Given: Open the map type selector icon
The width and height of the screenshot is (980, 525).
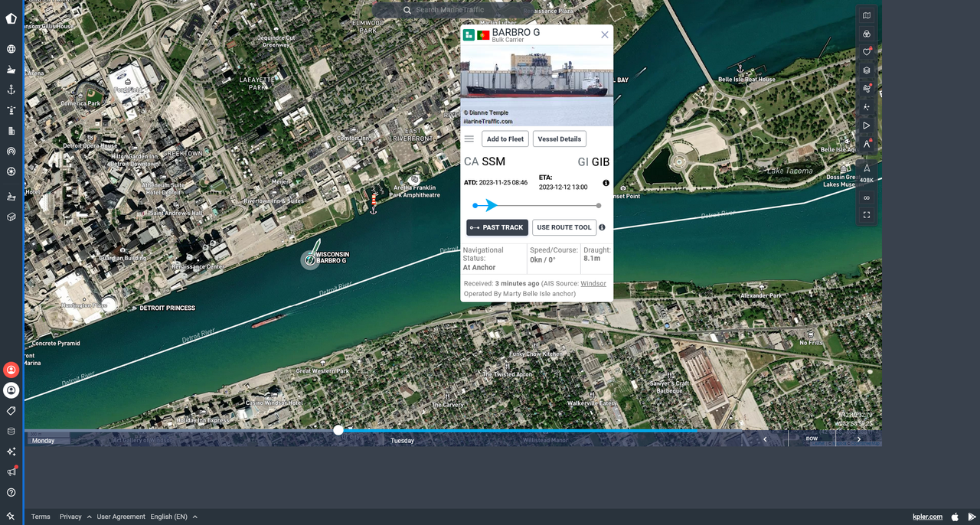Looking at the screenshot, I should pos(867,15).
